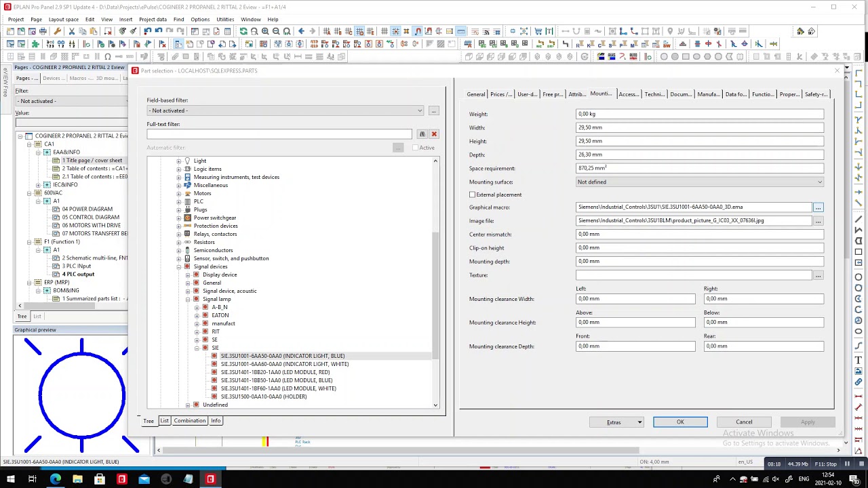The width and height of the screenshot is (868, 488).
Task: Open the Utilities menu
Action: tap(225, 19)
